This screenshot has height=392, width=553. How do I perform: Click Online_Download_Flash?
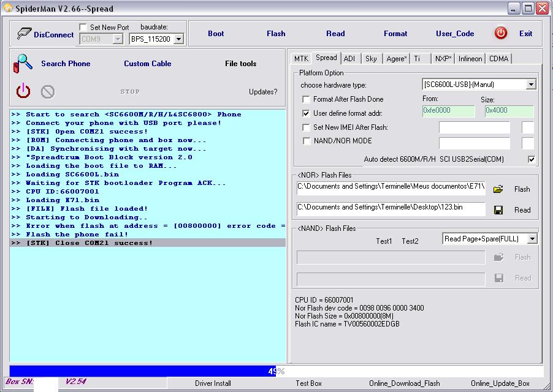405,383
